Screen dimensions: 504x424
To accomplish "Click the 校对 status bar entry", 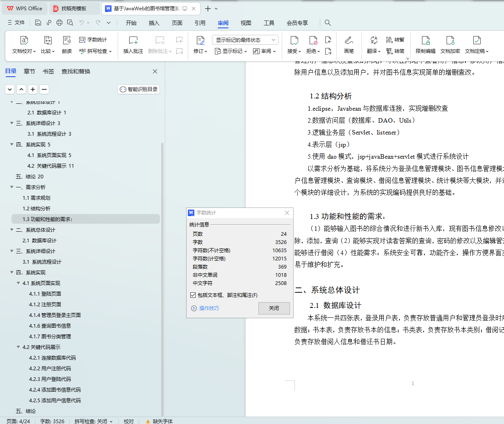I will point(129,421).
